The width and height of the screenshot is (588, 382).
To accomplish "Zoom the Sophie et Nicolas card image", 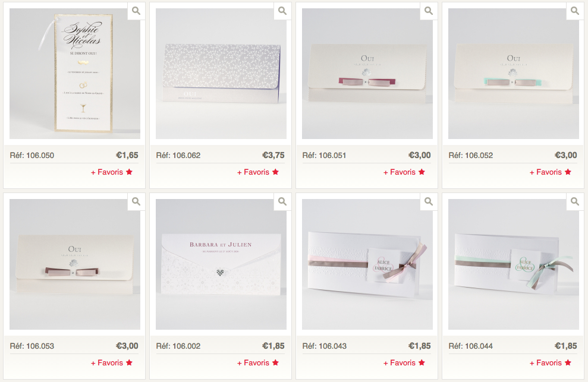I will point(136,11).
